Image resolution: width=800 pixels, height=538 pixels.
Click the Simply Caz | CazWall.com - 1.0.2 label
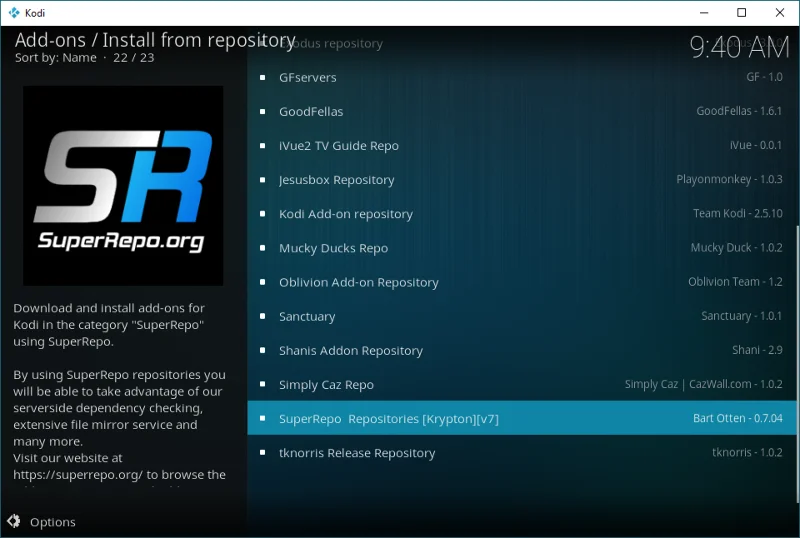(x=704, y=384)
